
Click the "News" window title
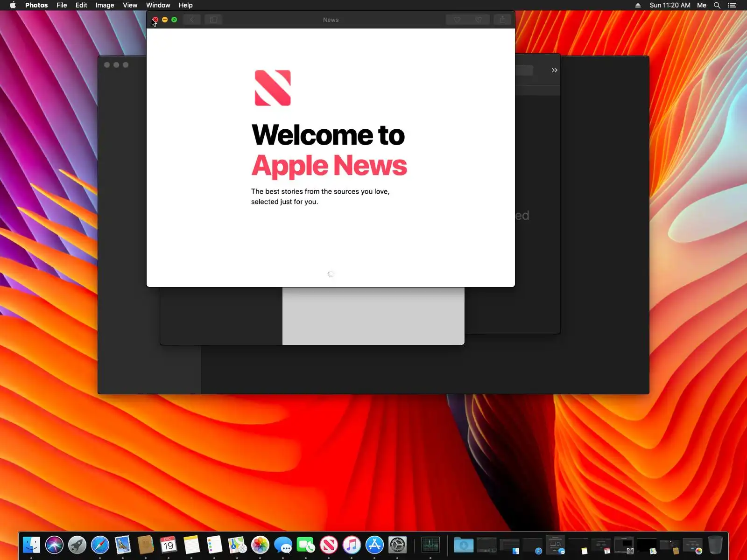331,20
